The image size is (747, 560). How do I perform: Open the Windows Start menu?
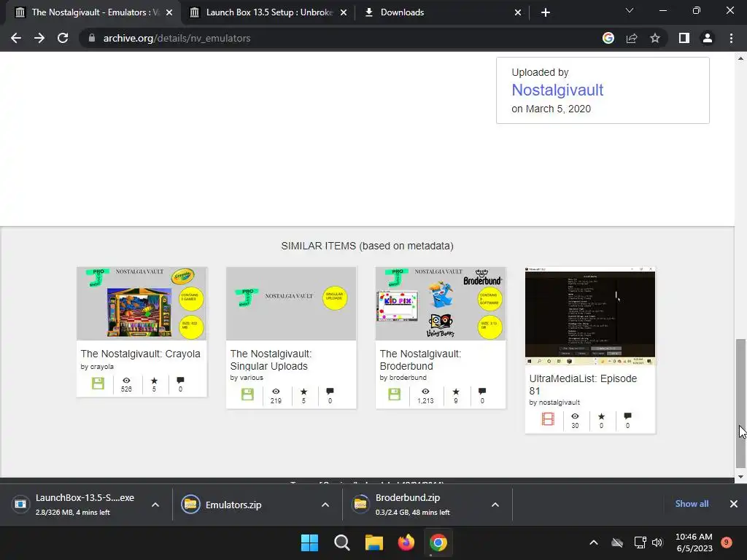pos(309,542)
